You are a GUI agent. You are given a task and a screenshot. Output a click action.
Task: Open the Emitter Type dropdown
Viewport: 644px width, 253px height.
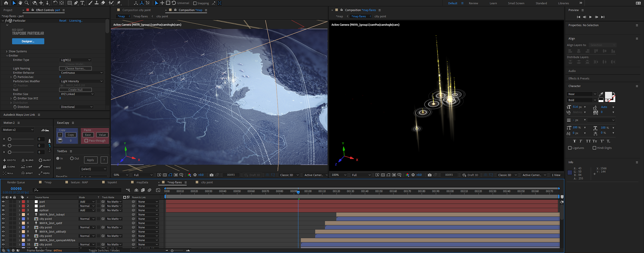pos(75,60)
